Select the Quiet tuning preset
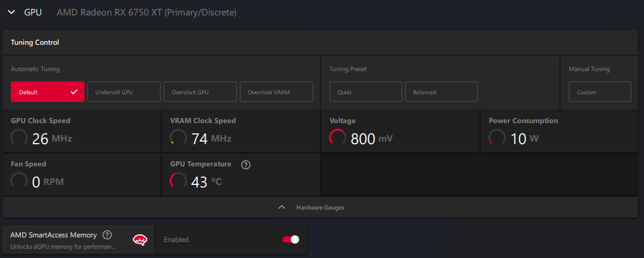 tap(366, 92)
